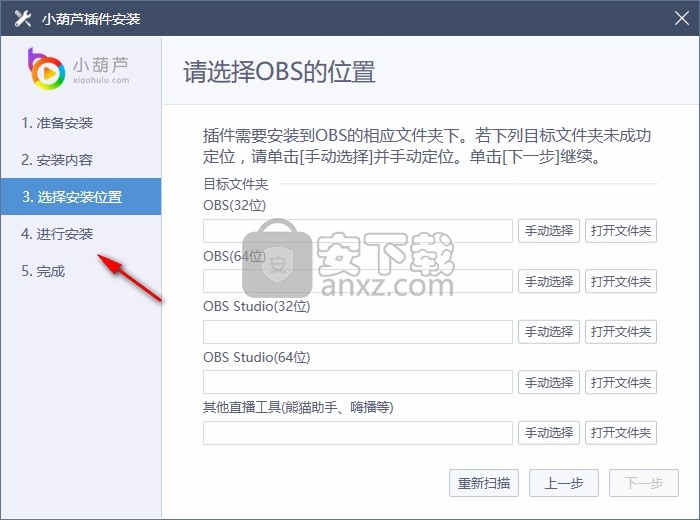
Task: Click 打开文件夹 for OBS Studio(64位)
Action: (621, 382)
